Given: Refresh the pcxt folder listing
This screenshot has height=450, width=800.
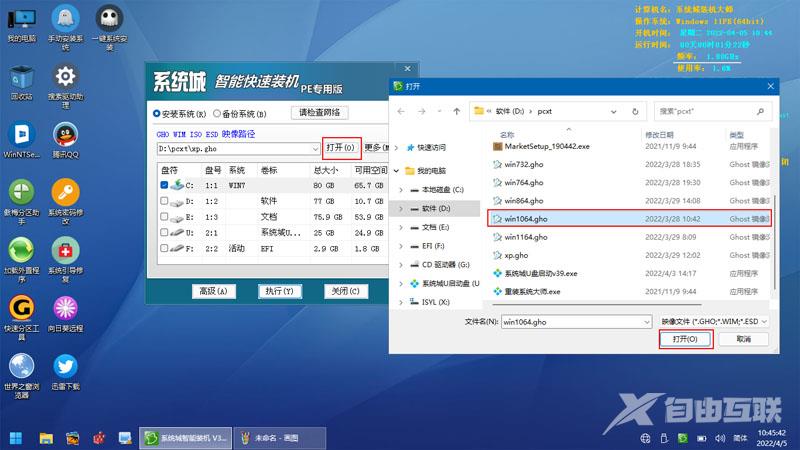Looking at the screenshot, I should (x=635, y=111).
